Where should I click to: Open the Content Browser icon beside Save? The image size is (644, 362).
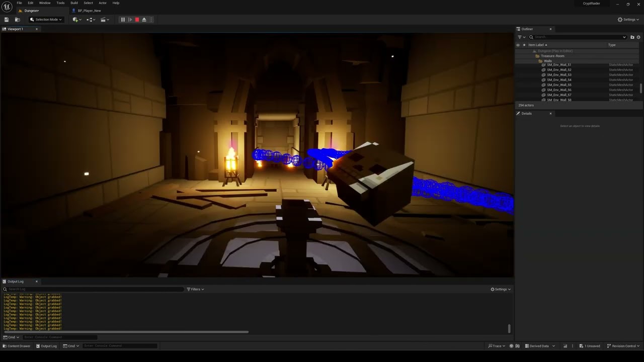coord(17,20)
